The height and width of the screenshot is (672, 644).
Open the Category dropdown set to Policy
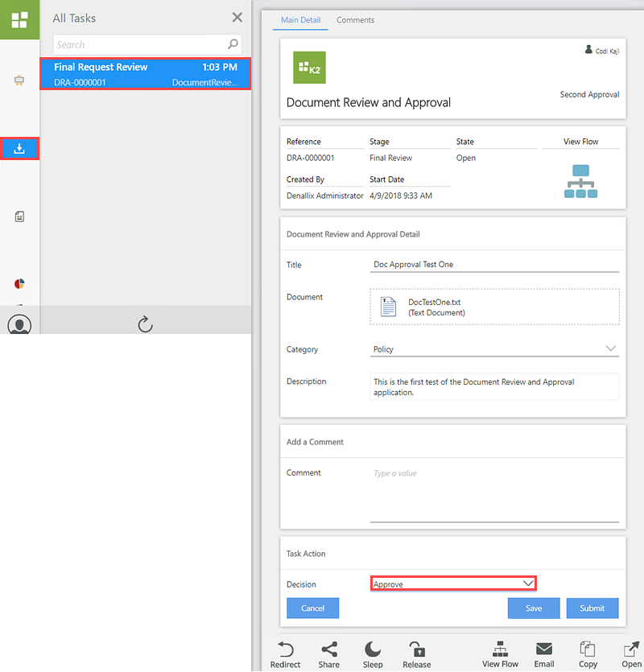click(494, 349)
